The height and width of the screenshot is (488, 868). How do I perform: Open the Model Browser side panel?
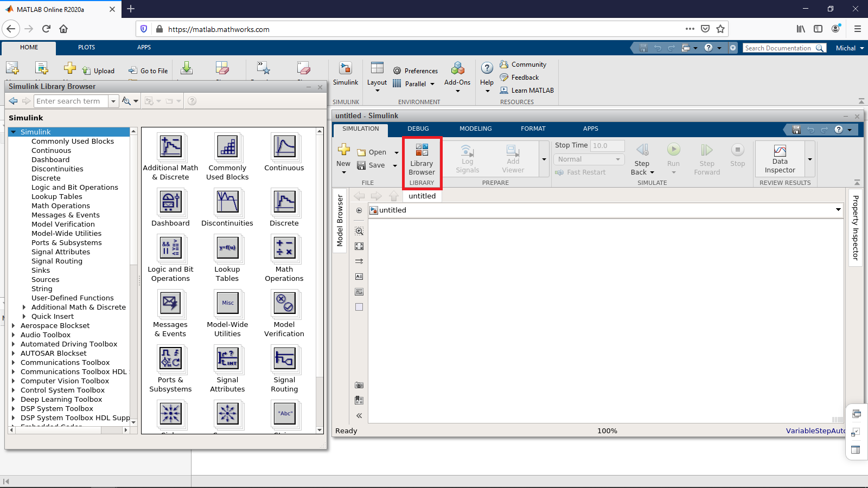click(340, 220)
